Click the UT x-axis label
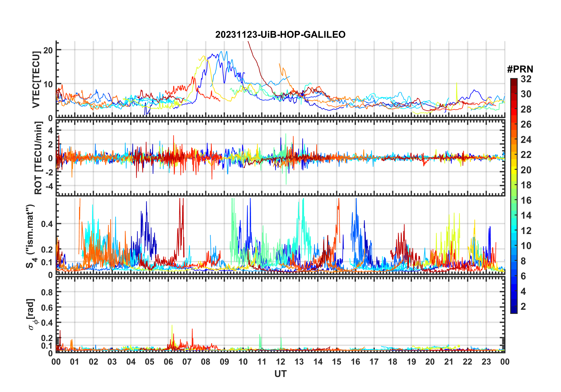561x392 pixels. tap(280, 374)
